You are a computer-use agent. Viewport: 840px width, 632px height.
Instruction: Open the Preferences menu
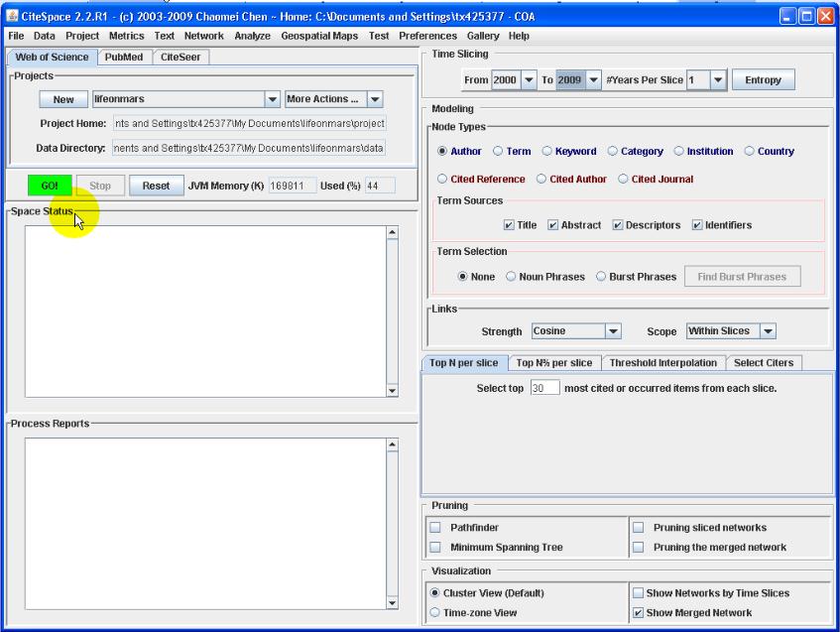[x=427, y=36]
